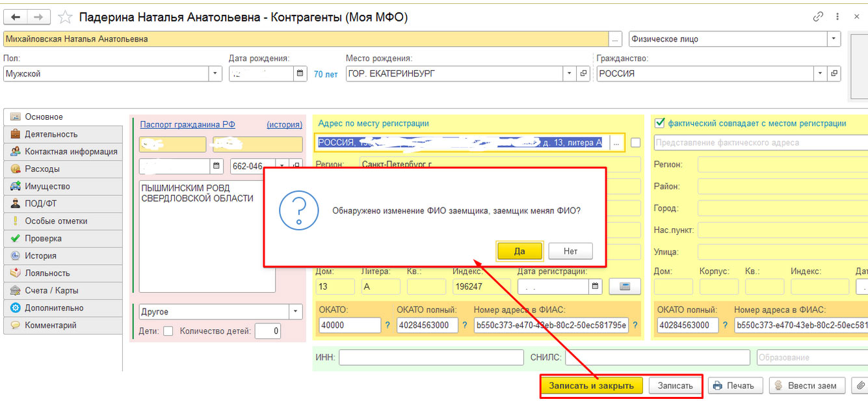Open the Гражданство item form
This screenshot has width=868, height=408.
834,74
